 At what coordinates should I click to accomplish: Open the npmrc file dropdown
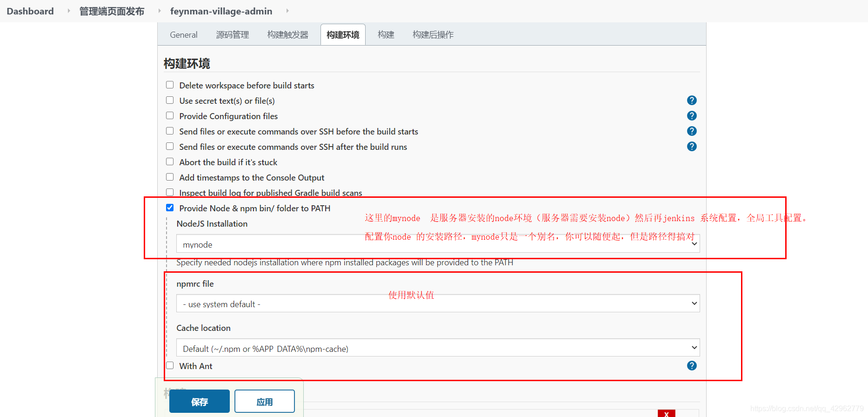438,303
